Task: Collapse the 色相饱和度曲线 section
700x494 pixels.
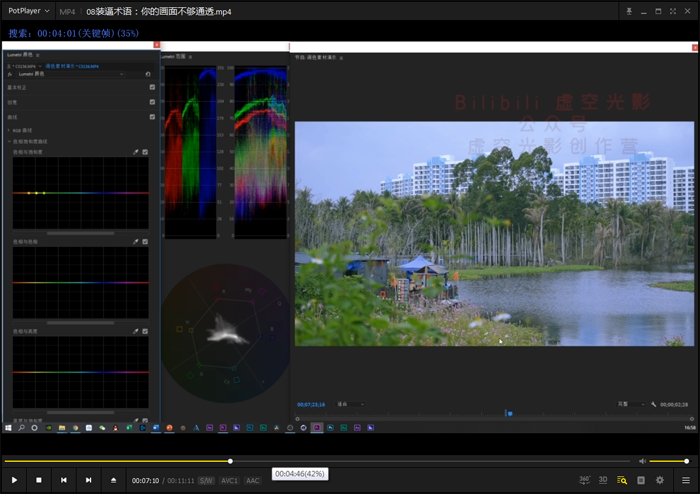Action: point(9,141)
